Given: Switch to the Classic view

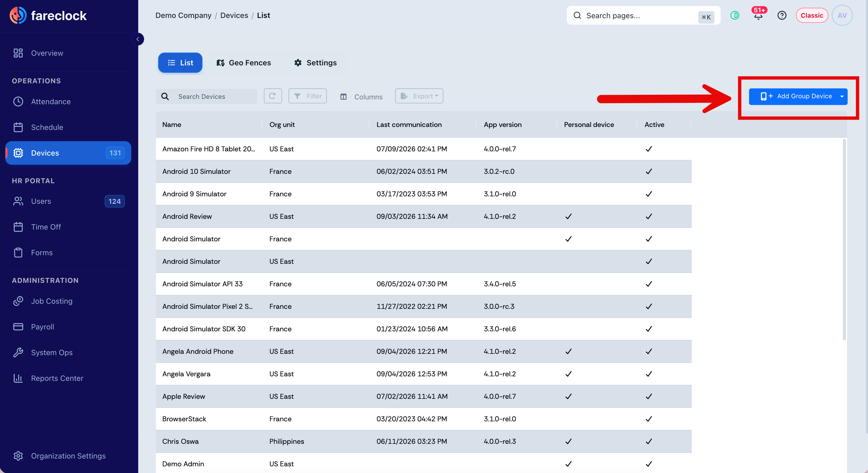Looking at the screenshot, I should (x=811, y=16).
